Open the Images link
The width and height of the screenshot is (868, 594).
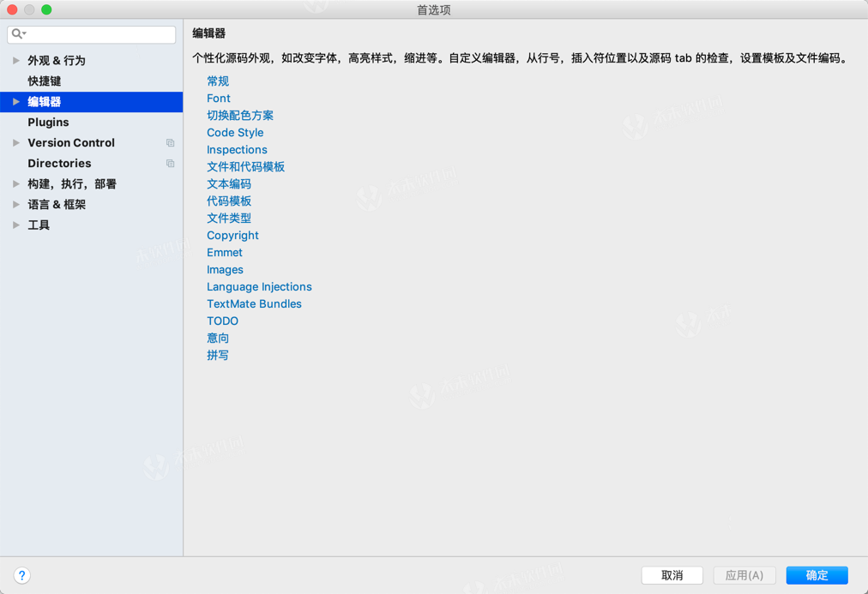click(x=225, y=270)
